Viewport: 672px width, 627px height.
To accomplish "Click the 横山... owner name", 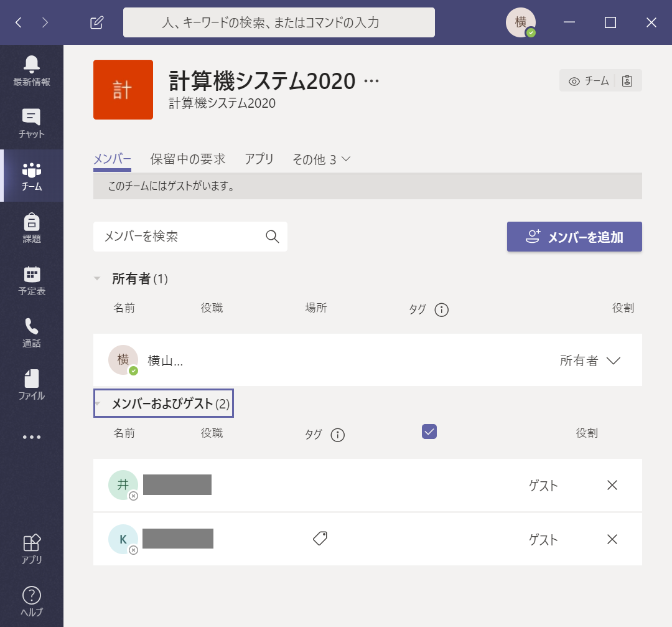I will (166, 361).
